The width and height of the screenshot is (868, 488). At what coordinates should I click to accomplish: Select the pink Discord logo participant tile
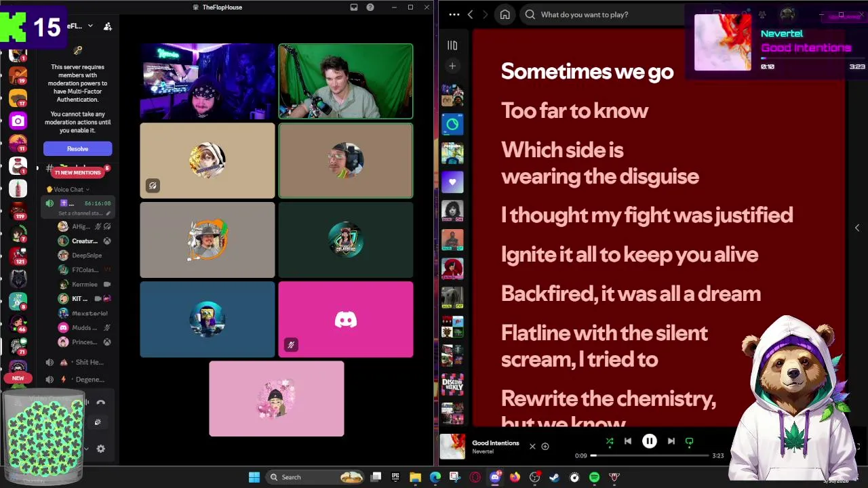[x=346, y=319]
